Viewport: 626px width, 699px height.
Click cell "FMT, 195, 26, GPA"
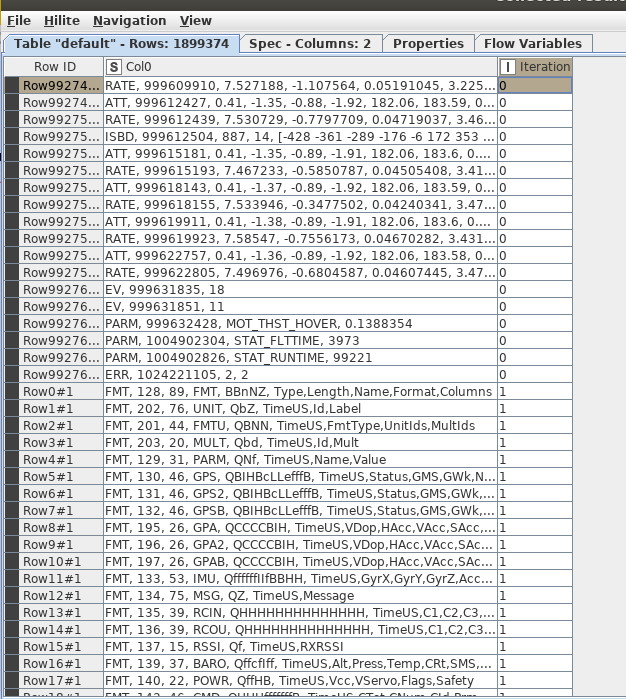[x=301, y=527]
